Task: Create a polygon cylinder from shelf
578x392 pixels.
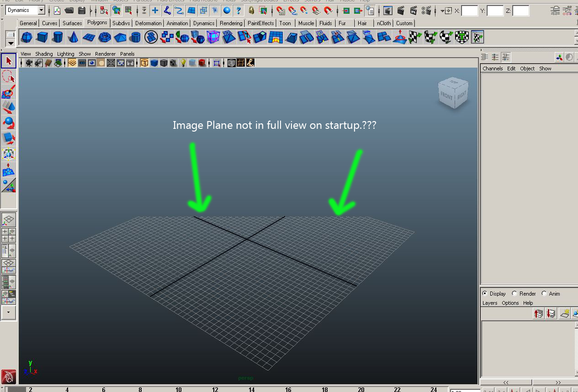Action: (x=58, y=37)
